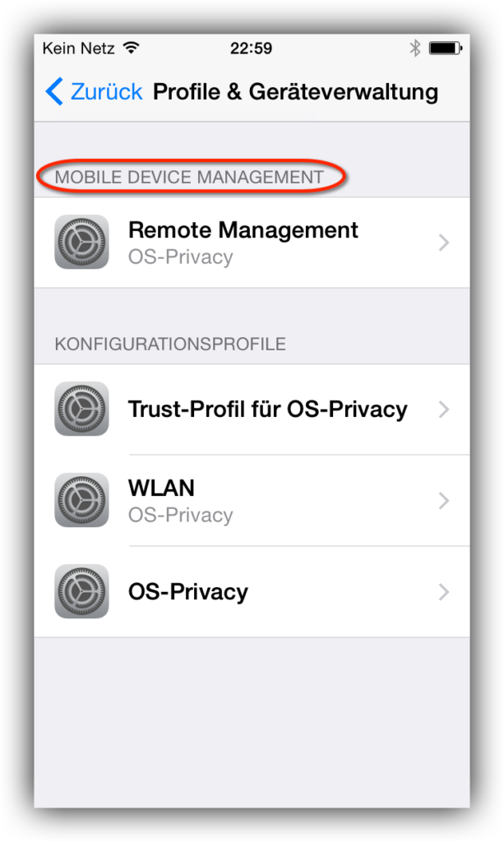504x842 pixels.
Task: Tap the 22:59 clock in status bar
Action: [252, 49]
